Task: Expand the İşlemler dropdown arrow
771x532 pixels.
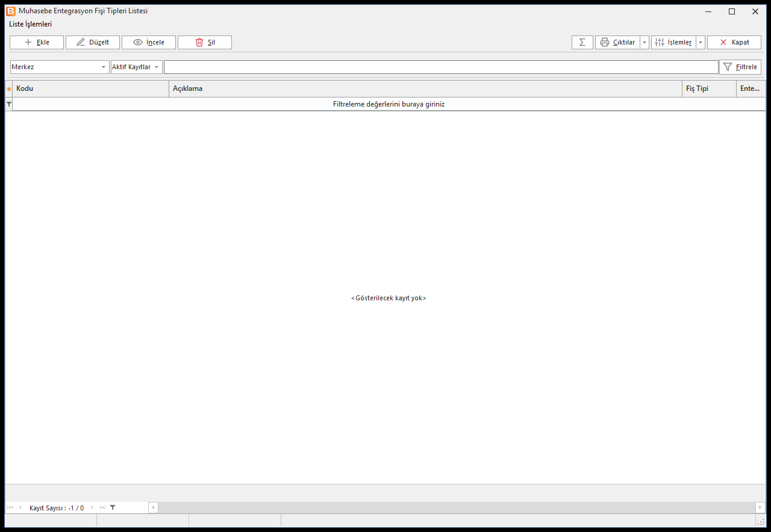Action: tap(701, 42)
